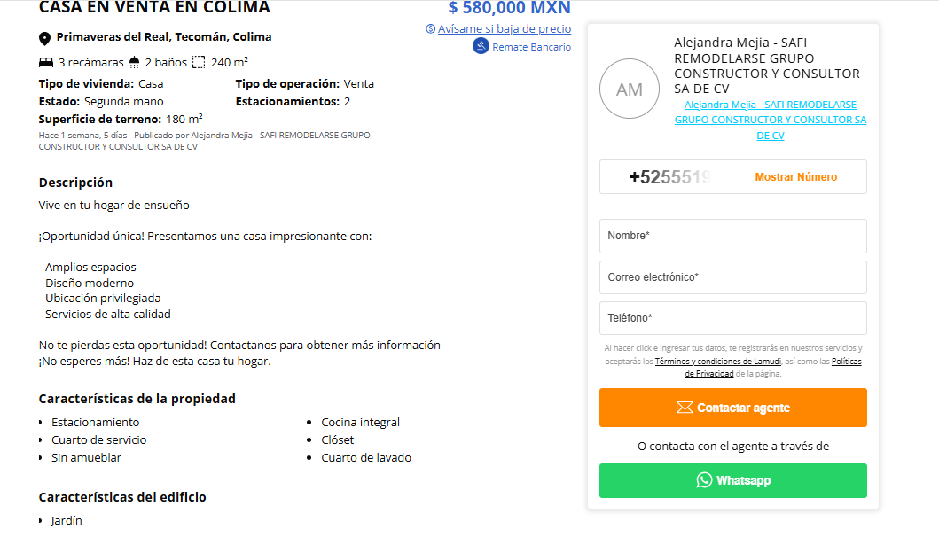
Task: Click the location pin icon
Action: 45,38
